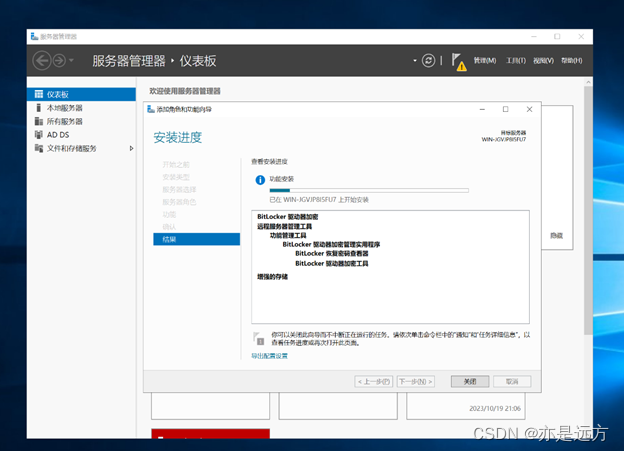Click the 远程服务器管理工具 entry
Viewport: 625px width, 452px height.
[285, 226]
